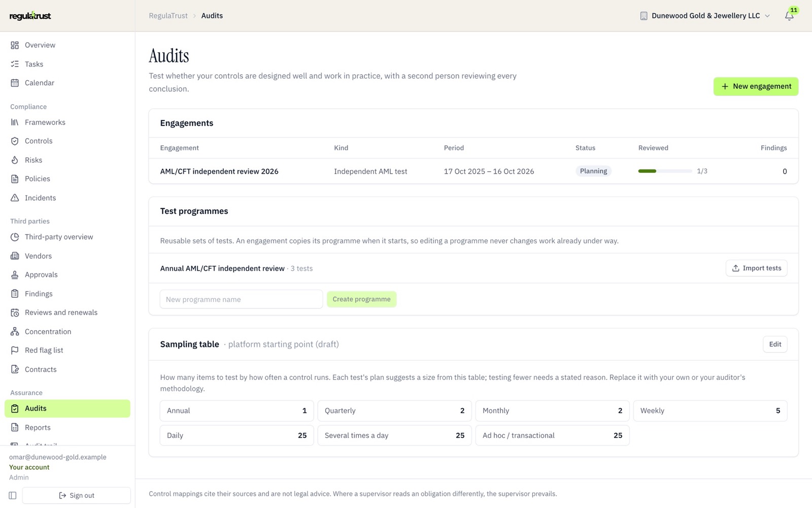Click the Planning status badge
Image resolution: width=812 pixels, height=508 pixels.
[x=593, y=171]
